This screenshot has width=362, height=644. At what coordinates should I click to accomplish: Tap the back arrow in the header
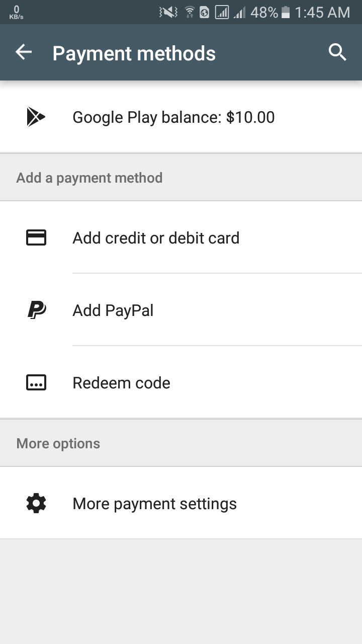[x=24, y=52]
